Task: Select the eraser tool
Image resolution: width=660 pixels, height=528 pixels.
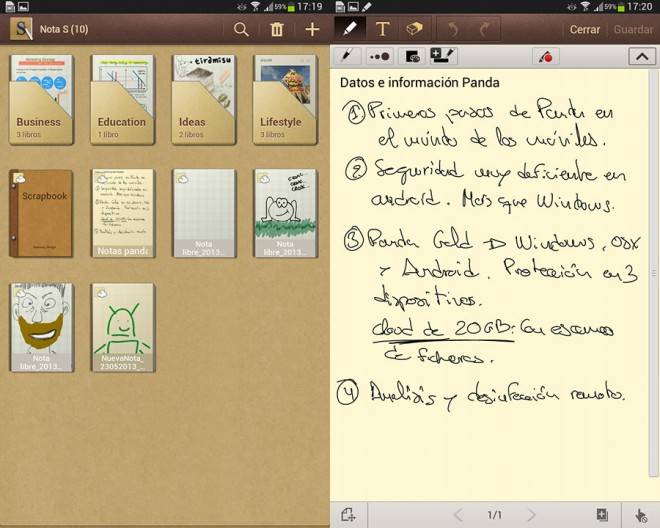Action: coord(415,29)
